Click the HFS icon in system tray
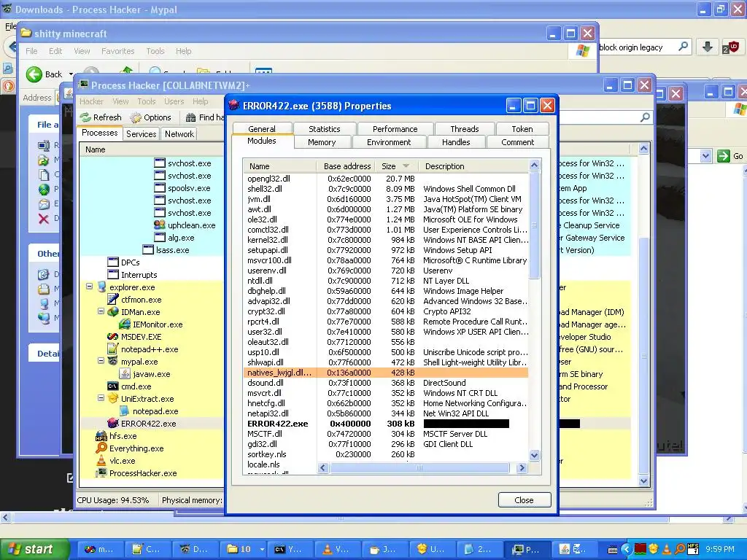Viewport: 747px width, 560px height. [x=693, y=549]
